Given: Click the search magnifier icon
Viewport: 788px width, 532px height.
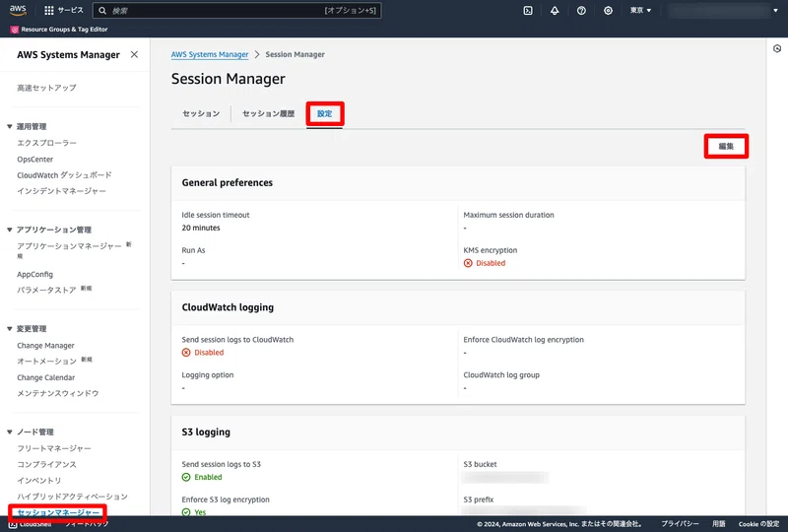Looking at the screenshot, I should tap(102, 11).
